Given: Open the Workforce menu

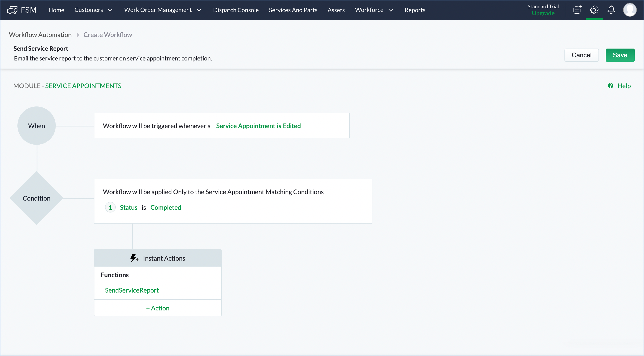Looking at the screenshot, I should tap(369, 10).
